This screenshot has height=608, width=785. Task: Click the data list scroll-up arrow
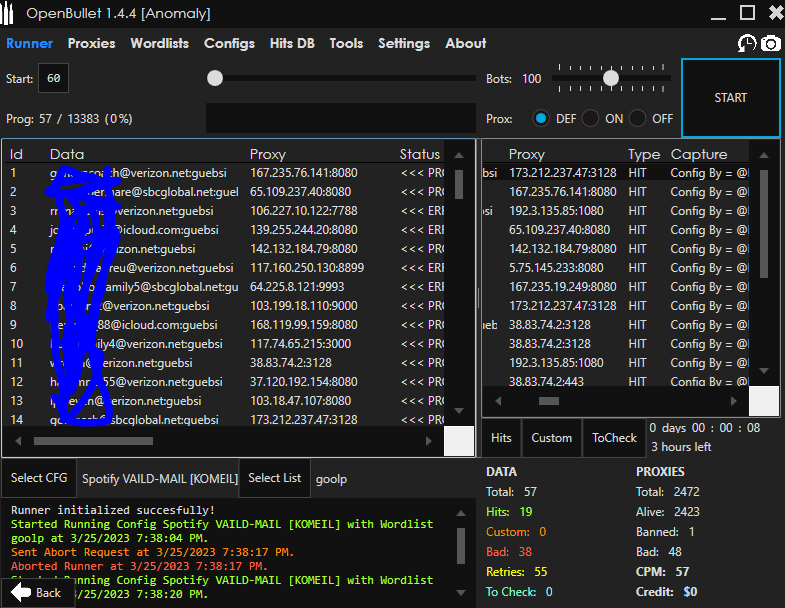tap(459, 155)
